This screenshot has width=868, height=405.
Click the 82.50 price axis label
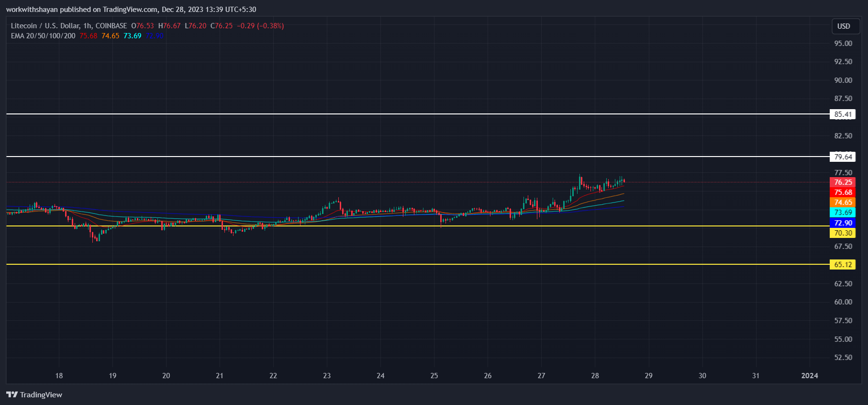pyautogui.click(x=843, y=136)
